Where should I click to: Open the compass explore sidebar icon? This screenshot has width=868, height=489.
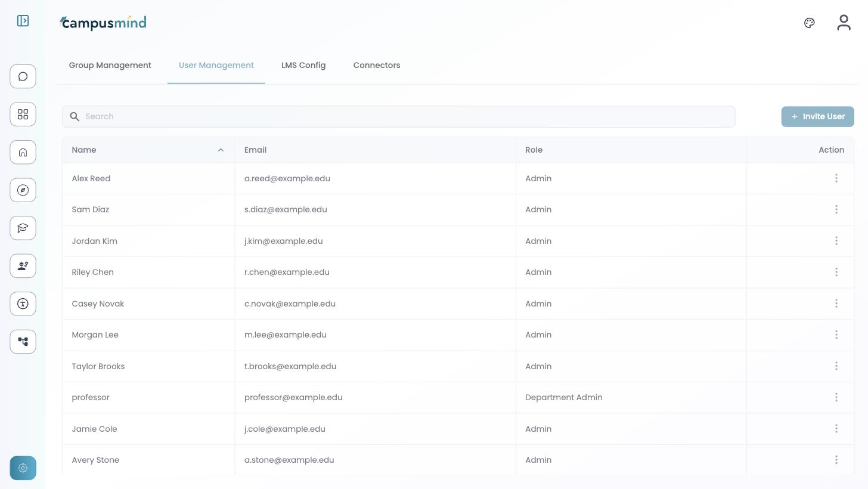[23, 190]
